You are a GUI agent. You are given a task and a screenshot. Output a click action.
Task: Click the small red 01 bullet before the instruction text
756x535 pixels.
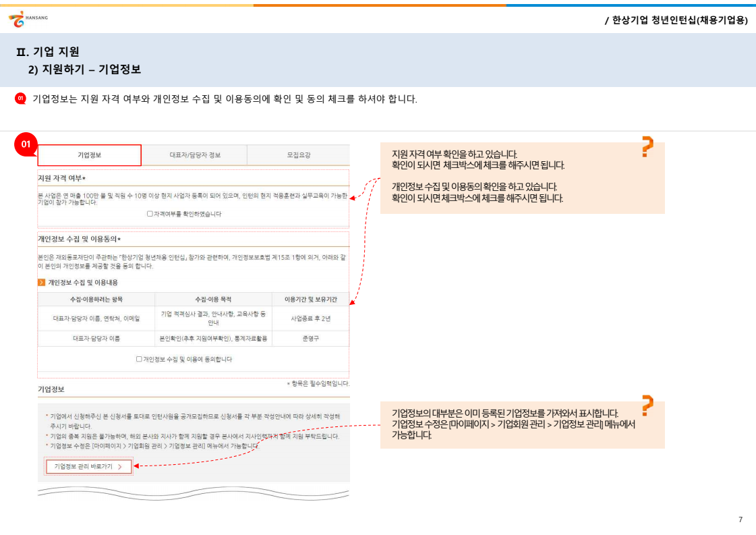tap(20, 99)
